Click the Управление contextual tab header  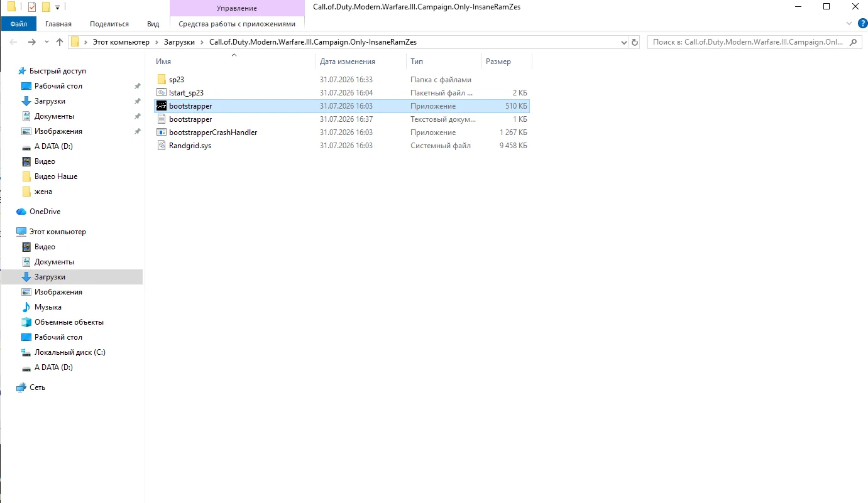tap(237, 8)
